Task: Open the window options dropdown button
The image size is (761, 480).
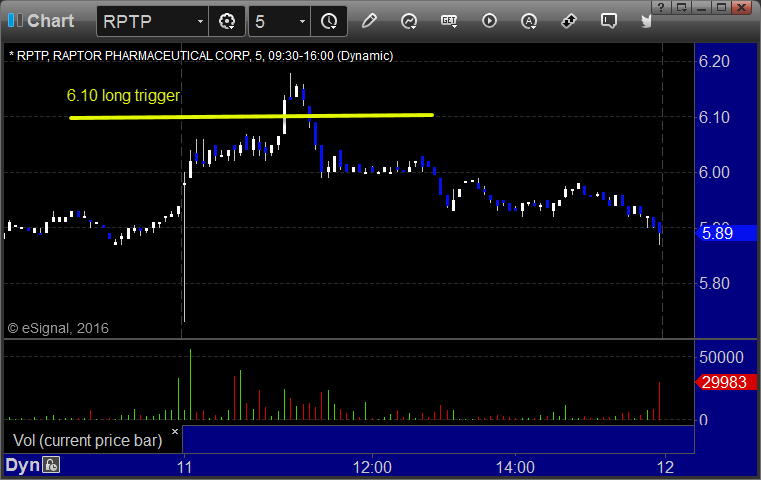Action: 681,7
